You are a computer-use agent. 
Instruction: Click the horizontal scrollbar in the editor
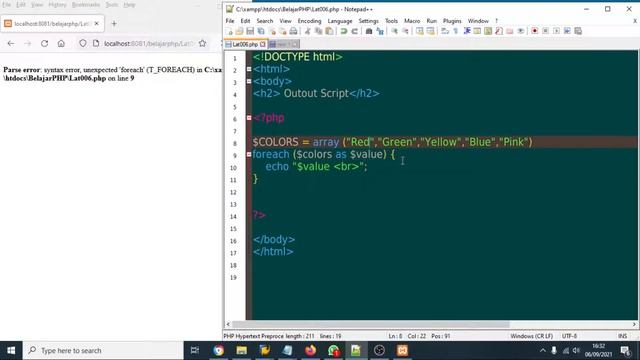(x=371, y=324)
